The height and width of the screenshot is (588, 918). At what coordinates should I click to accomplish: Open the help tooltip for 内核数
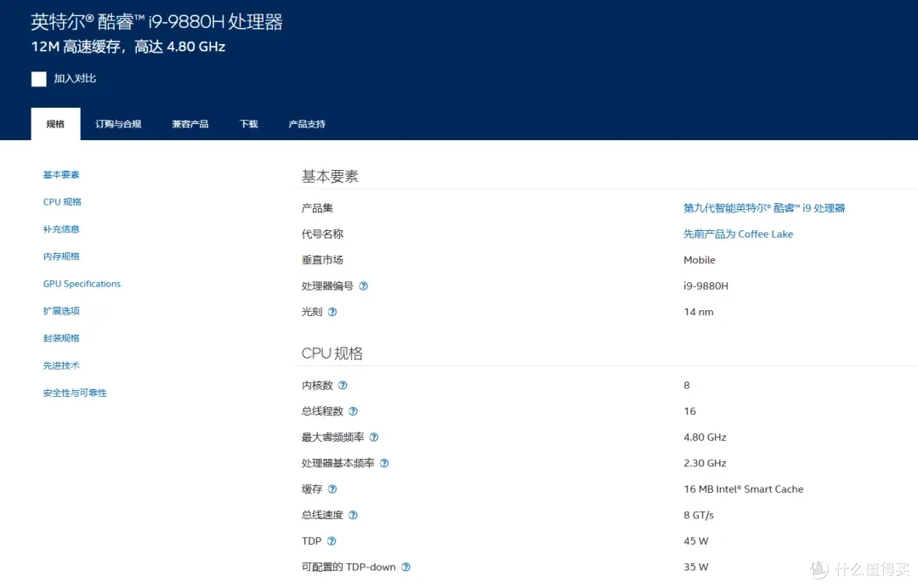(x=343, y=385)
